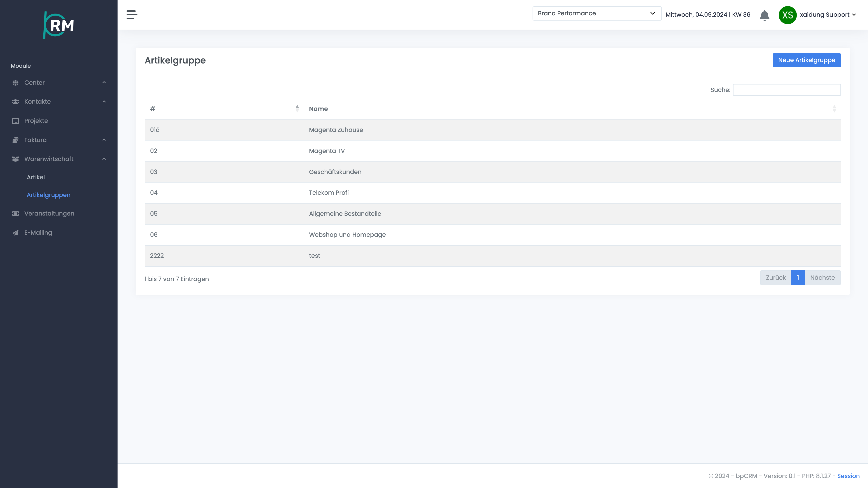Open the E-Mailing menu item
868x488 pixels.
pos(38,233)
